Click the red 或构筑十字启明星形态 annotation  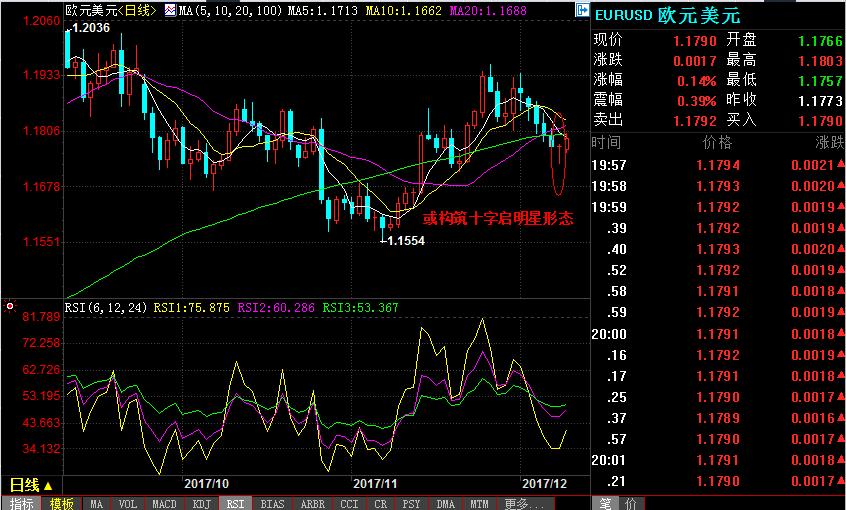[497, 218]
